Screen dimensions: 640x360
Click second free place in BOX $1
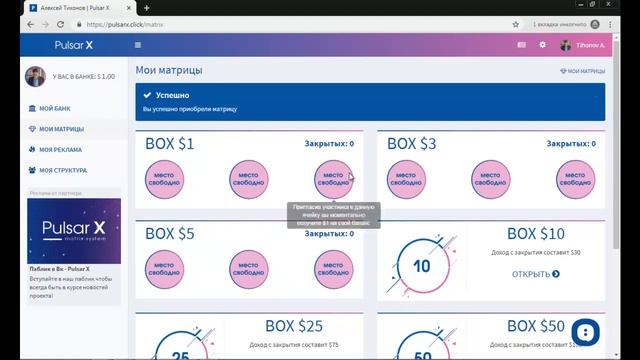coord(249,179)
